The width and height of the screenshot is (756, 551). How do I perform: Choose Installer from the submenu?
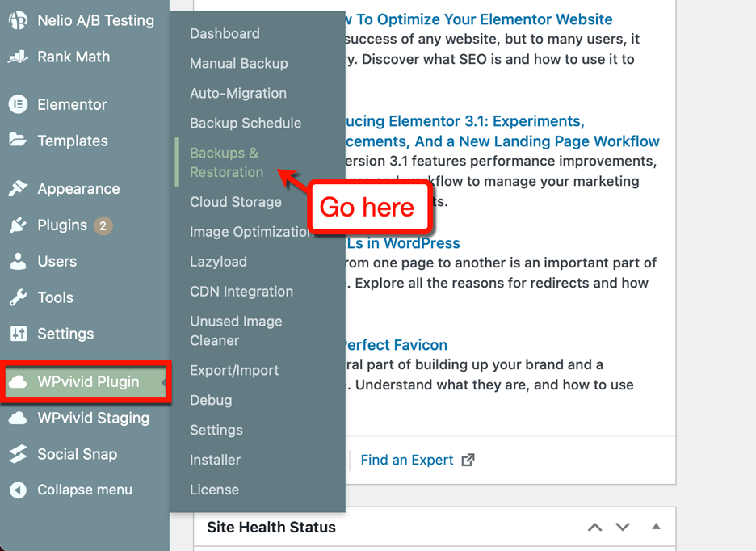pyautogui.click(x=215, y=460)
